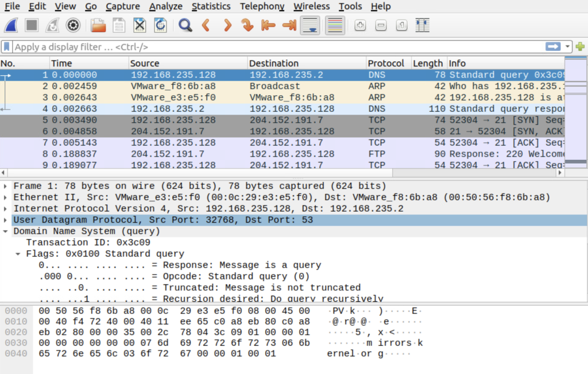Toggle auto scroll during live capture
Image resolution: width=588 pixels, height=374 pixels.
(310, 25)
